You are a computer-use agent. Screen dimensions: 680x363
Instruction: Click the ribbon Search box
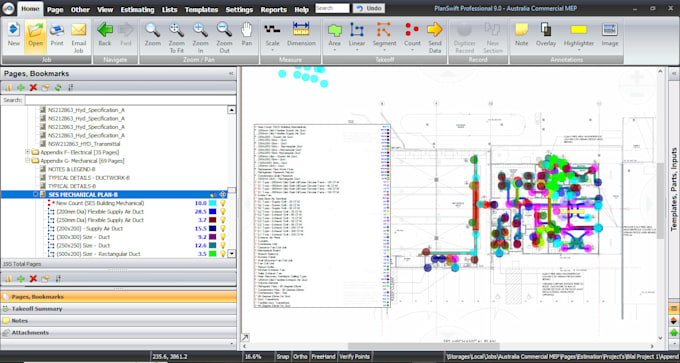(332, 9)
